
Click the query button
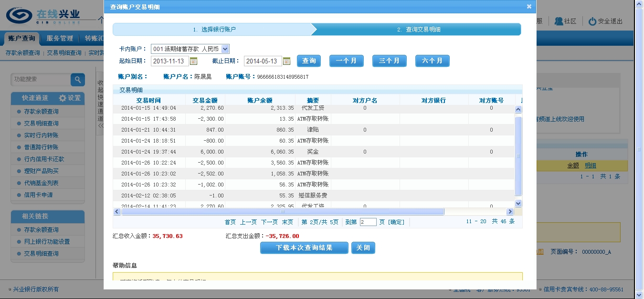tap(309, 61)
